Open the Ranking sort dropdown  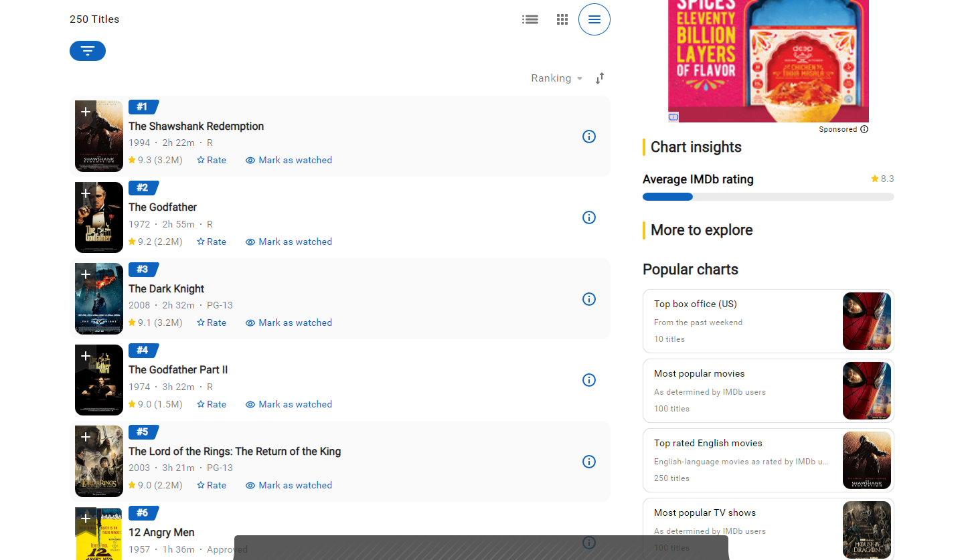click(x=557, y=78)
